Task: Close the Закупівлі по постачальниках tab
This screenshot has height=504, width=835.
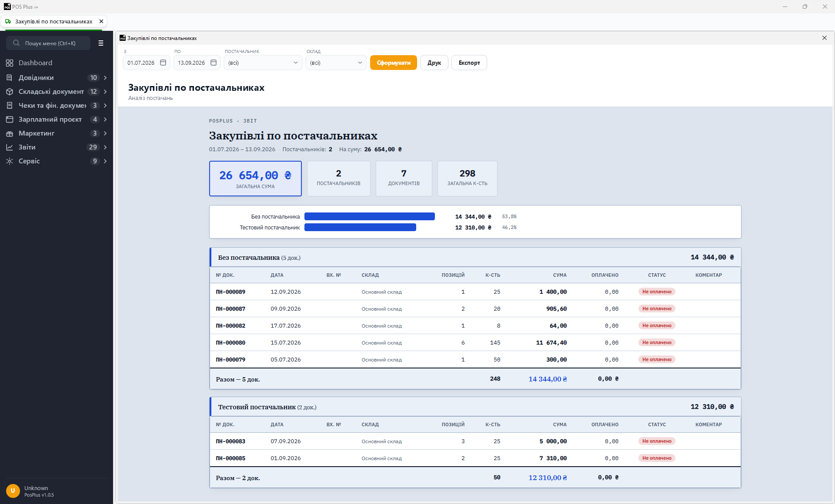Action: point(101,21)
